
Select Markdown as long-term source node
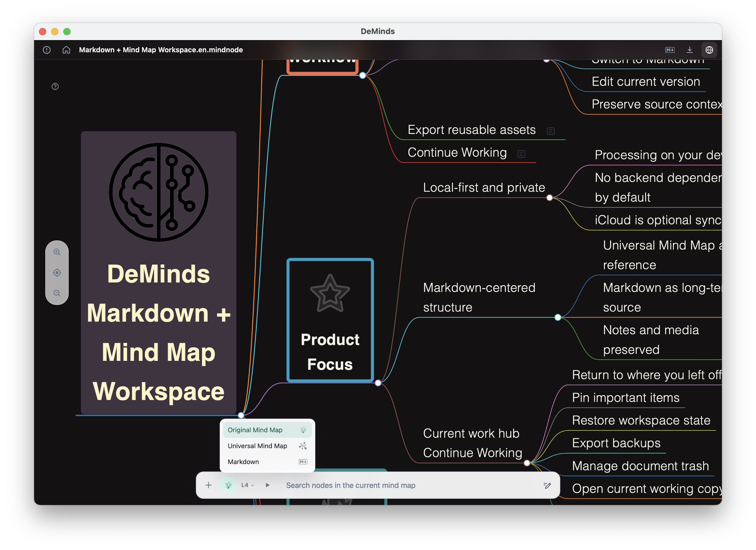pos(662,297)
